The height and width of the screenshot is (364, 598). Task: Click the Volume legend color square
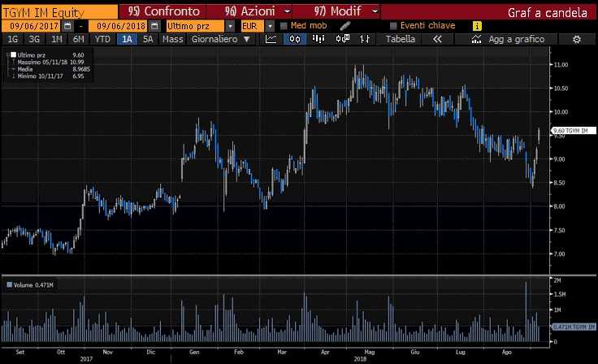[10, 284]
